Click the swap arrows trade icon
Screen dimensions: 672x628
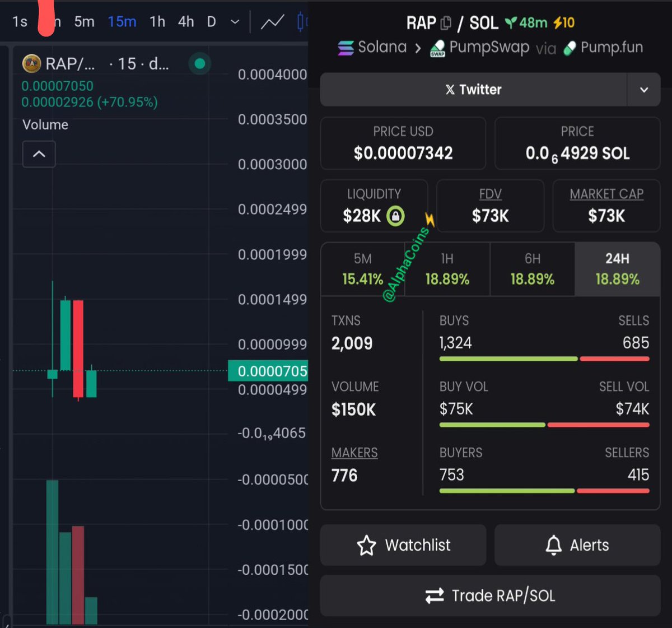pyautogui.click(x=435, y=596)
